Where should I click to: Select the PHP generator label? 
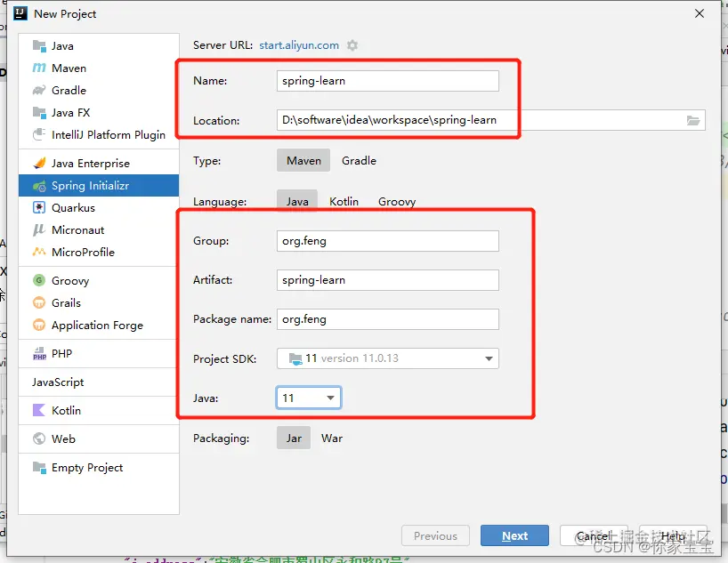pos(61,354)
